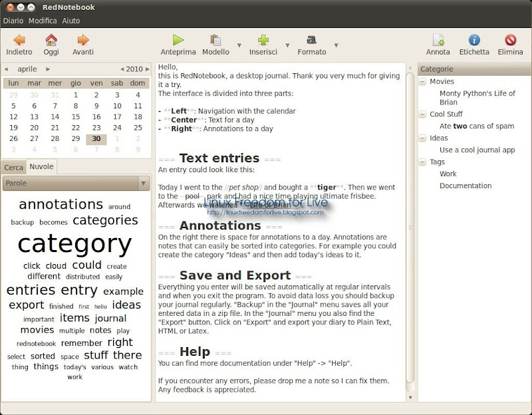Go to next year after 2010
Screen dimensions: 532x415
tap(147, 69)
